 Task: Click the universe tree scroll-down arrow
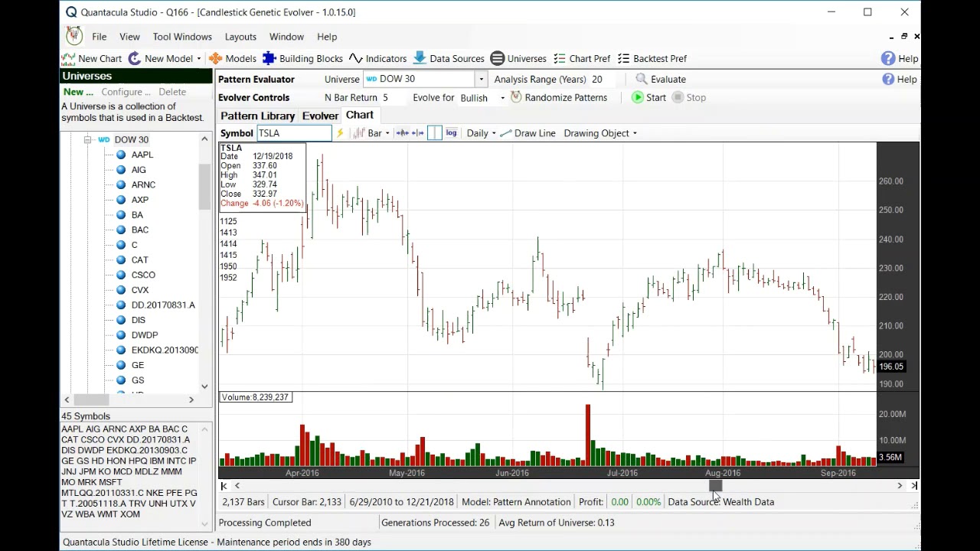(204, 386)
